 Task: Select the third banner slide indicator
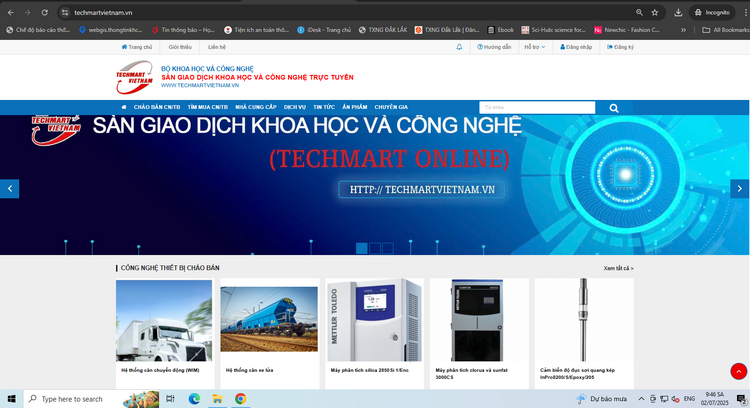tap(388, 248)
